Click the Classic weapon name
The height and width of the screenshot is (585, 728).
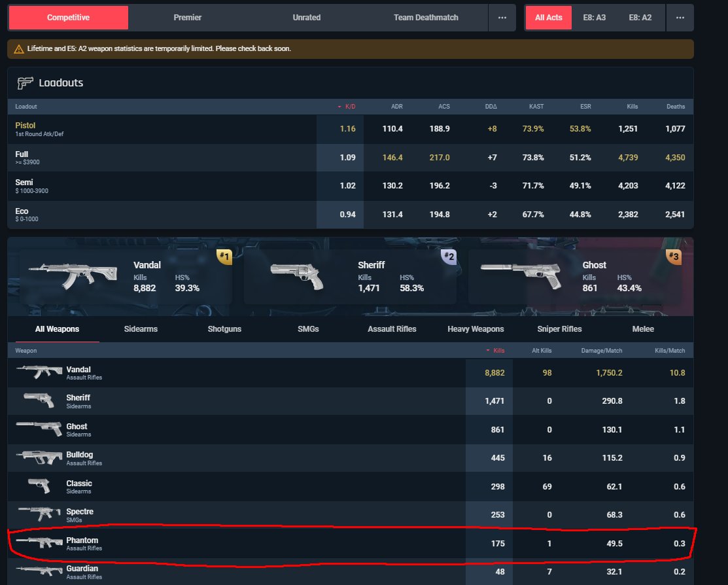(79, 483)
